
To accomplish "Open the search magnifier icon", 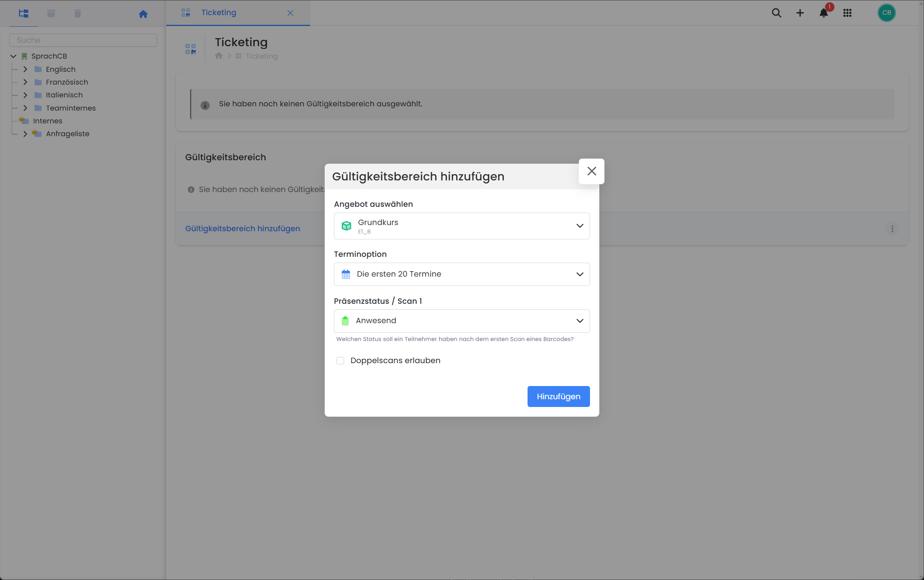I will (776, 13).
